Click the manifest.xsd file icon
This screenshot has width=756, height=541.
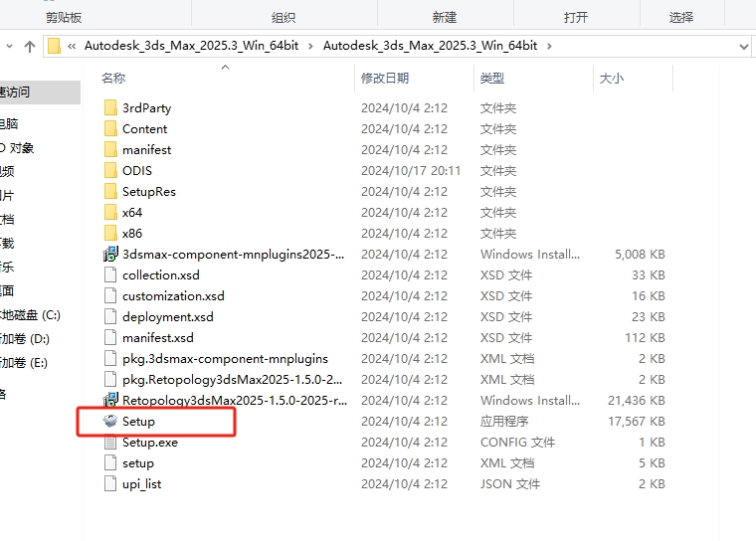110,337
